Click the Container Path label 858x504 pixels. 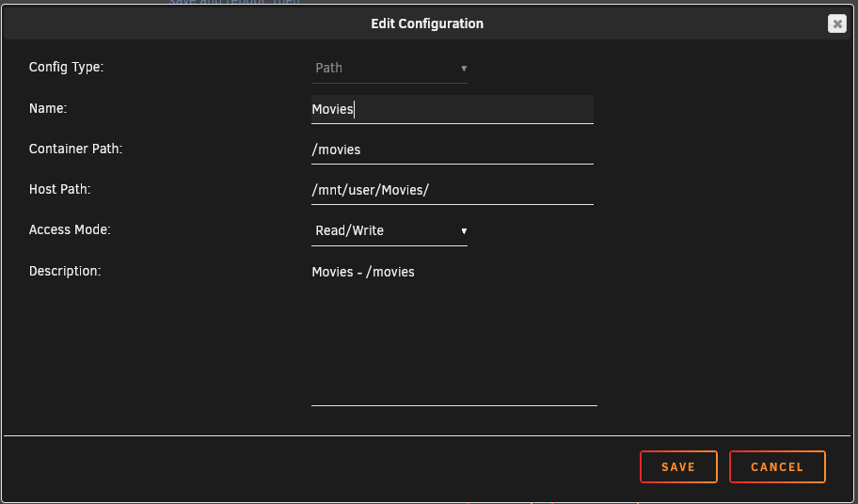[75, 149]
